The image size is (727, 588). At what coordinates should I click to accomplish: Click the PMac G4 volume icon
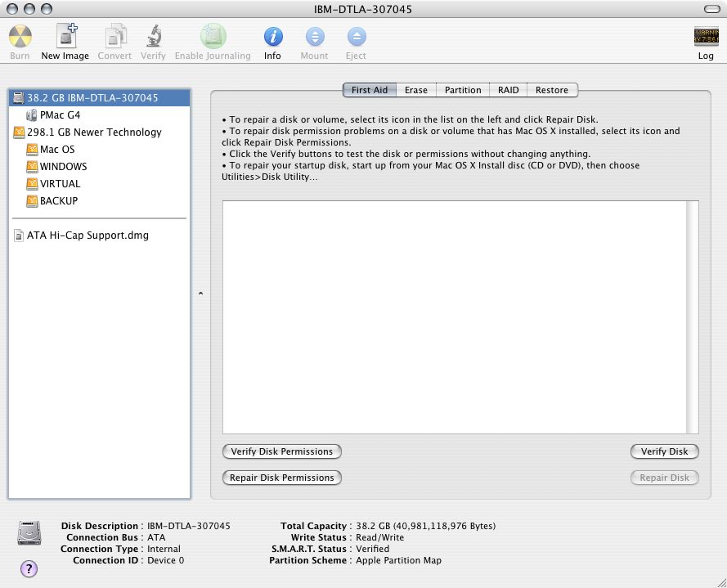[x=32, y=115]
